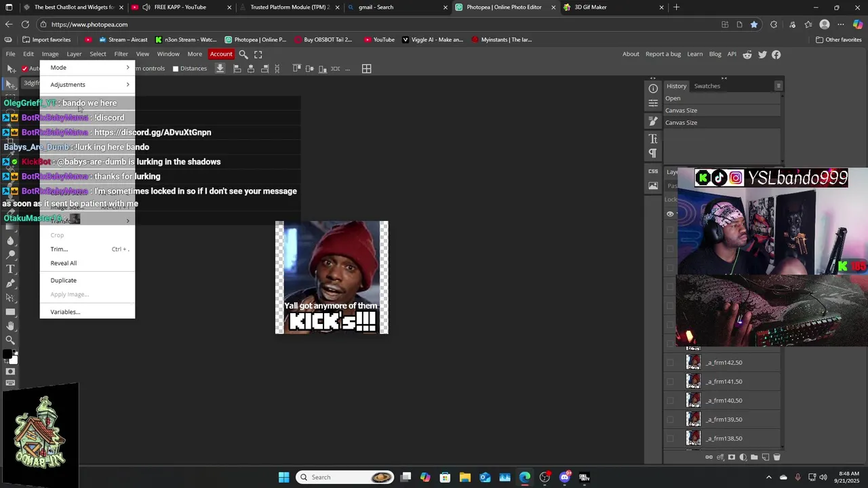Select layer thumbnail _a_frm140,50
This screenshot has width=868, height=488.
pos(693,401)
